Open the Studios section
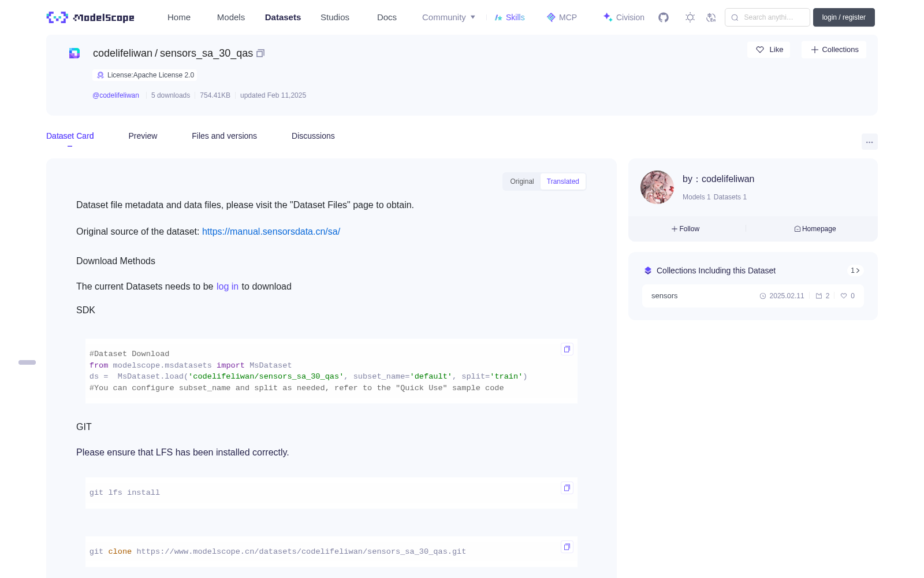This screenshot has height=578, width=924. pos(335,17)
